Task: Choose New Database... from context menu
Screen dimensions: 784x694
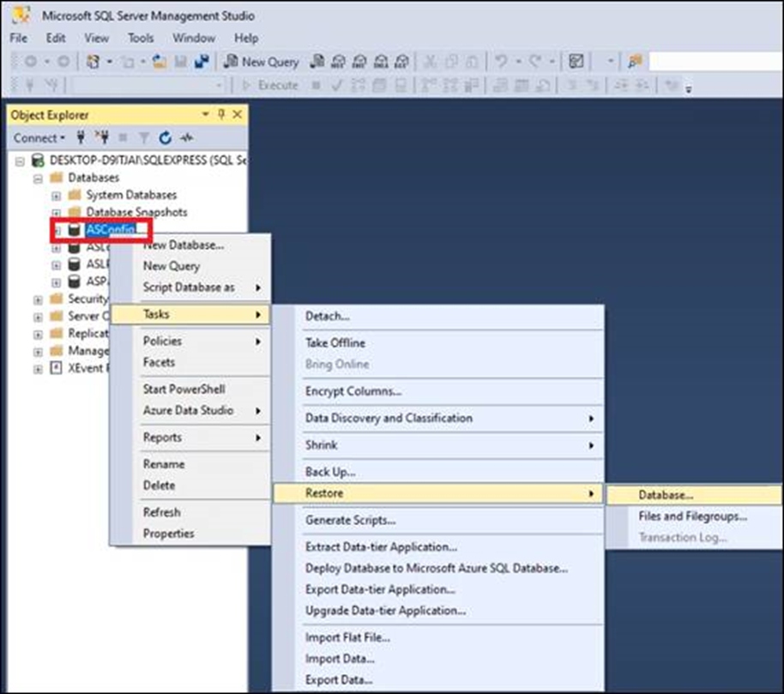Action: (190, 245)
